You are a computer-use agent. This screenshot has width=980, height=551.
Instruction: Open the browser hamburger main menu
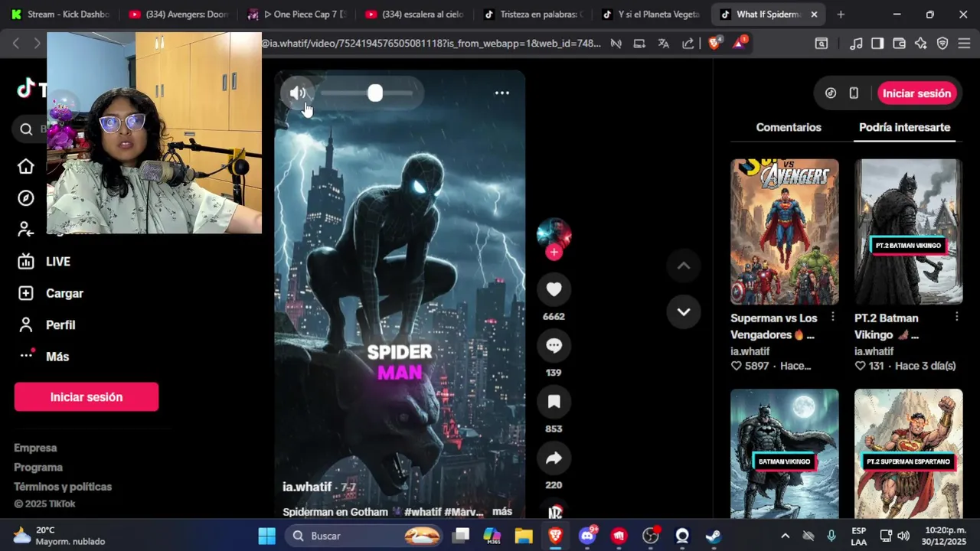(964, 44)
